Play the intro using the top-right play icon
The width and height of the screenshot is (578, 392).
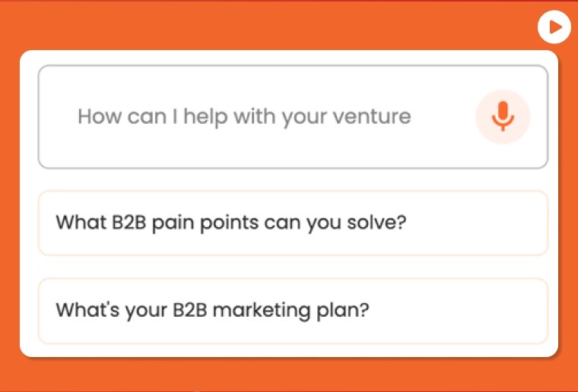coord(554,27)
